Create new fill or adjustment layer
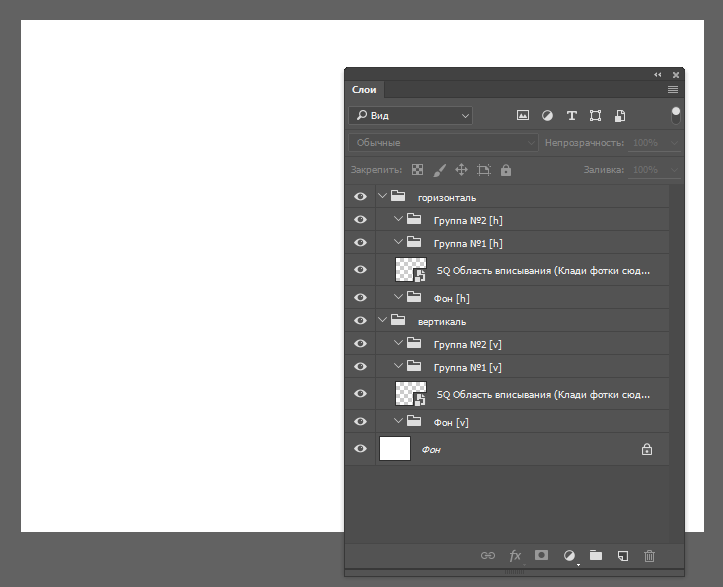The width and height of the screenshot is (723, 587). (x=569, y=556)
